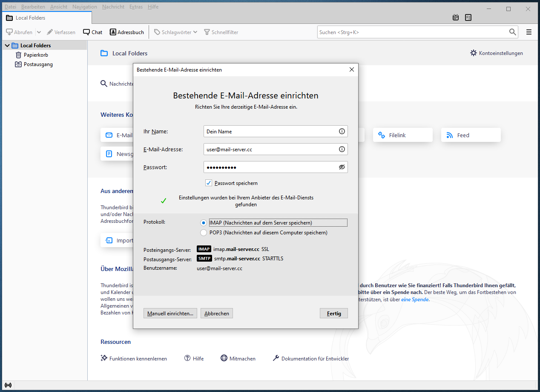
Task: Open the Nachricht menu
Action: (113, 7)
